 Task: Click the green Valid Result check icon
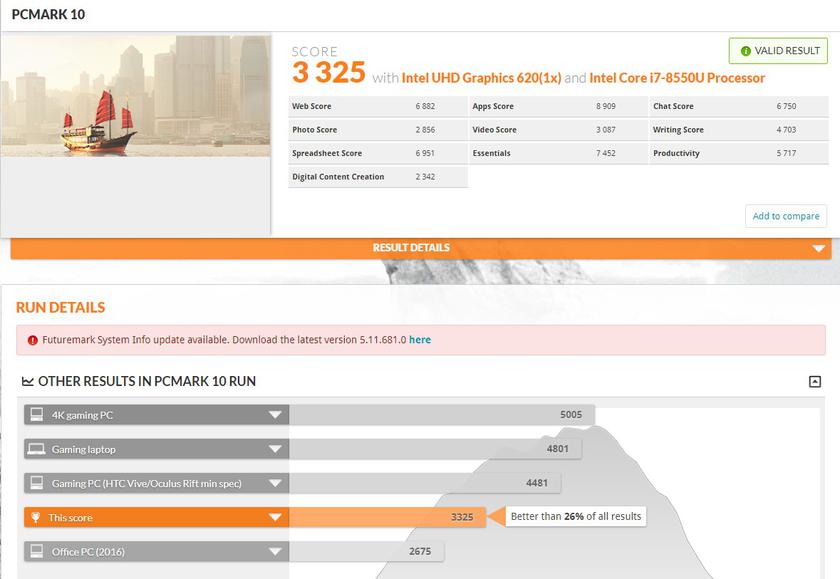745,51
